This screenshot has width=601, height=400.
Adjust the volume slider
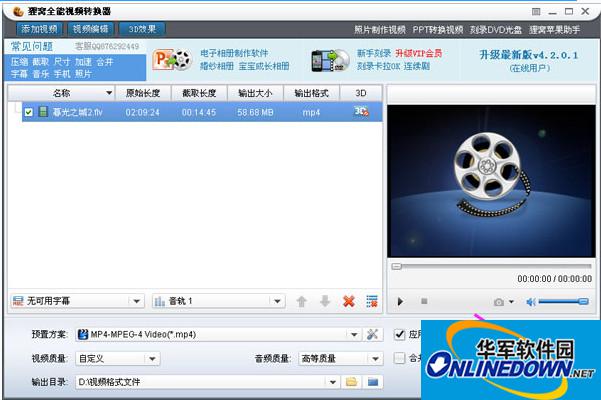pos(563,302)
